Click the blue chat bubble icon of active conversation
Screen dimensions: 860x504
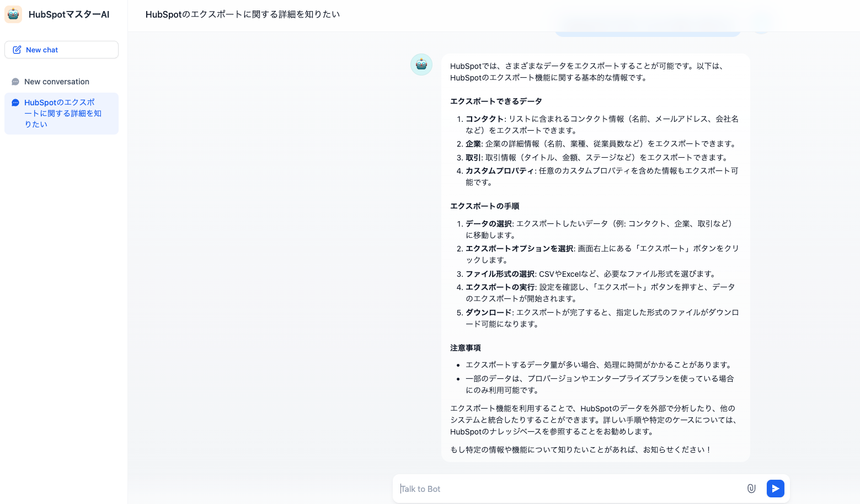pyautogui.click(x=15, y=103)
